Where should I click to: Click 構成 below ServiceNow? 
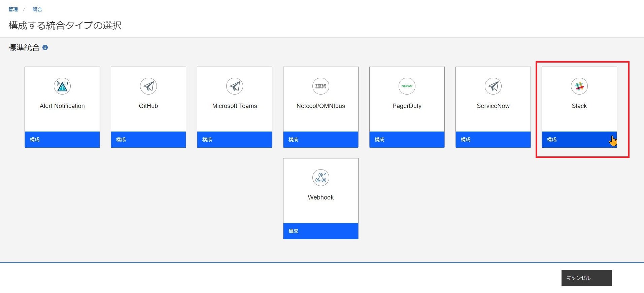click(493, 139)
